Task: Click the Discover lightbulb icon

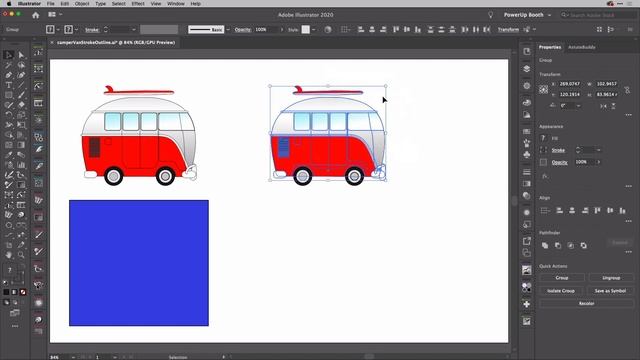Action: 490,15
